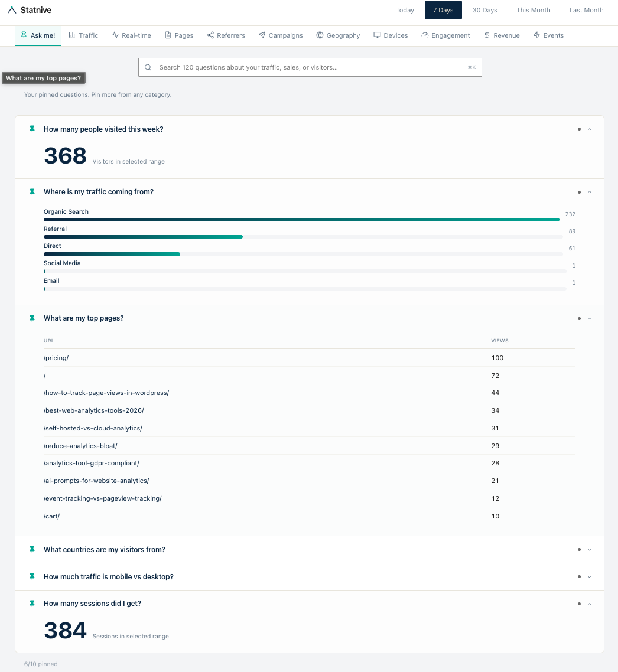Open the Geography tab

click(x=338, y=35)
